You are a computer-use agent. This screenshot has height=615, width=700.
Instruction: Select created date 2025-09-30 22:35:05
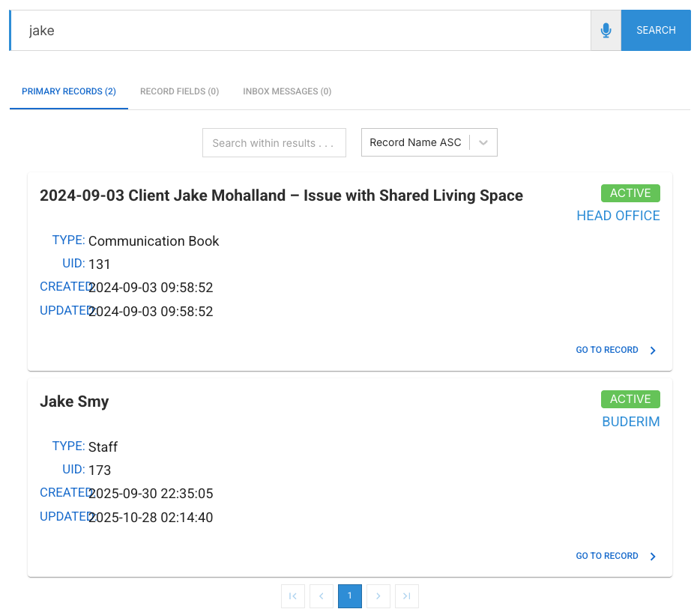coord(151,494)
